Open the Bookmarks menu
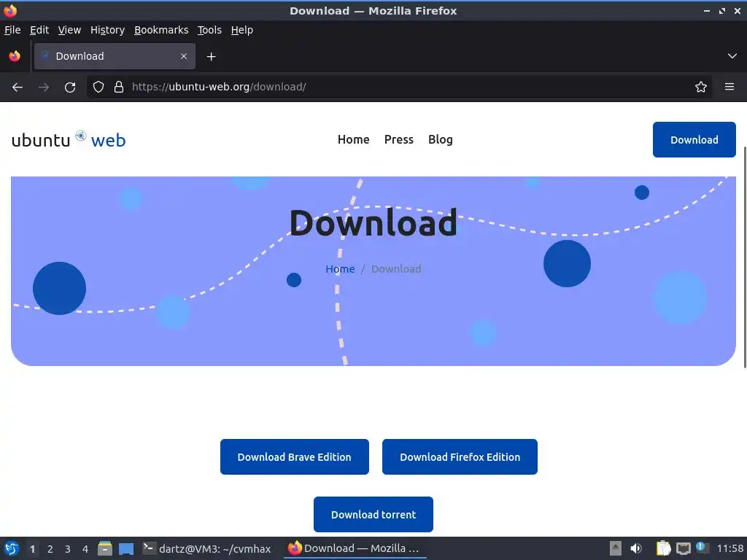747x560 pixels. [x=161, y=30]
